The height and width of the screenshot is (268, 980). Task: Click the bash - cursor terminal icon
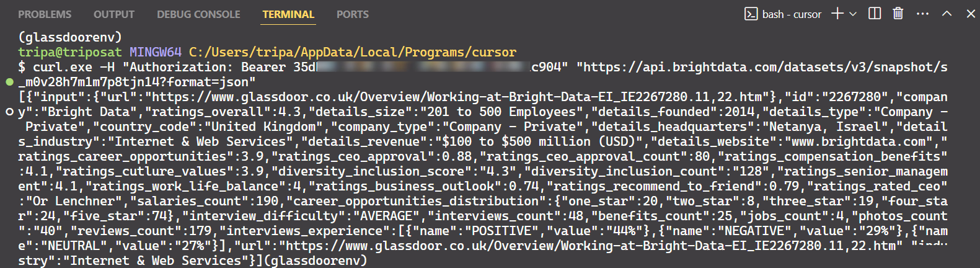pos(751,14)
